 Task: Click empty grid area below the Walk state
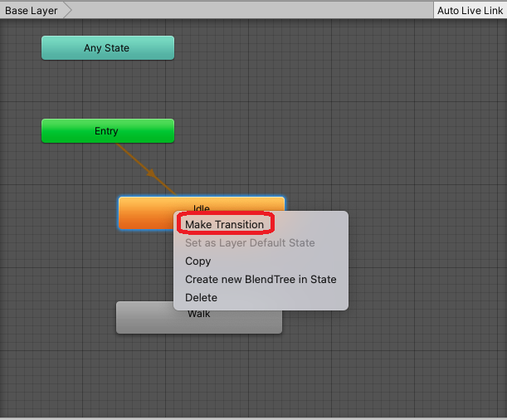(199, 374)
